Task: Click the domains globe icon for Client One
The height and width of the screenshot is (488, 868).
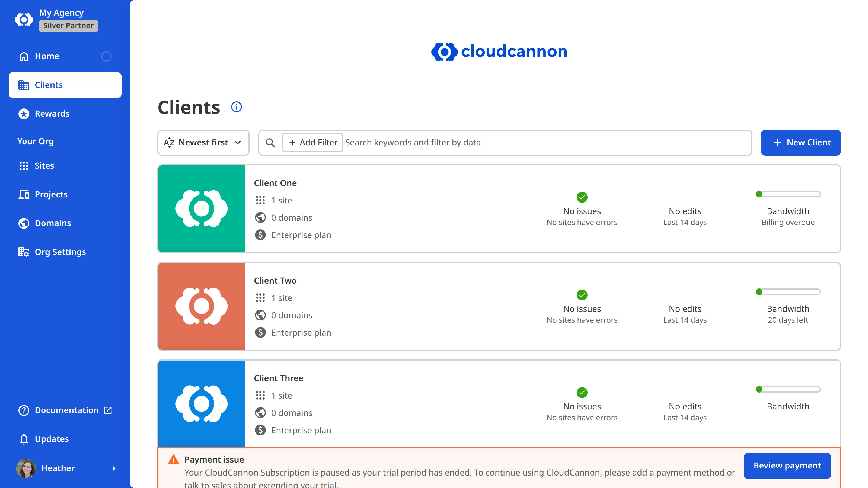Action: coord(260,217)
